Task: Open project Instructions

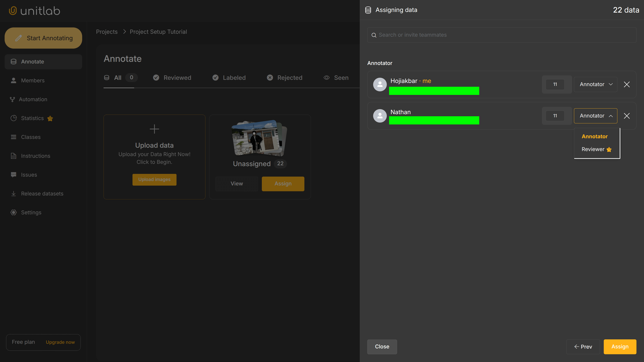Action: [35, 156]
